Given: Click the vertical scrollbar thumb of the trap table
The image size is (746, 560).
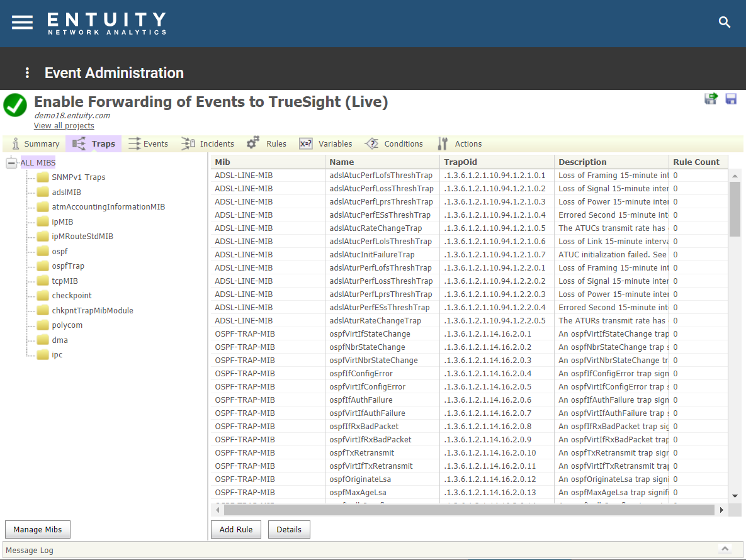Looking at the screenshot, I should 735,209.
